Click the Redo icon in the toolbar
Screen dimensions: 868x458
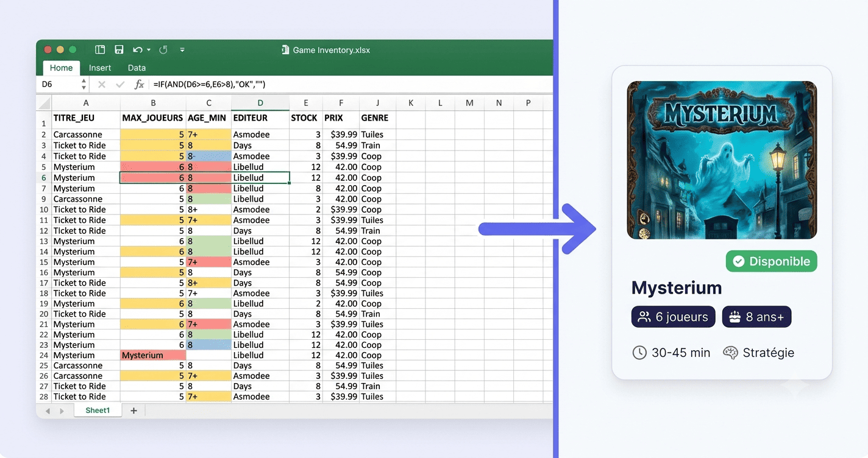pos(163,50)
